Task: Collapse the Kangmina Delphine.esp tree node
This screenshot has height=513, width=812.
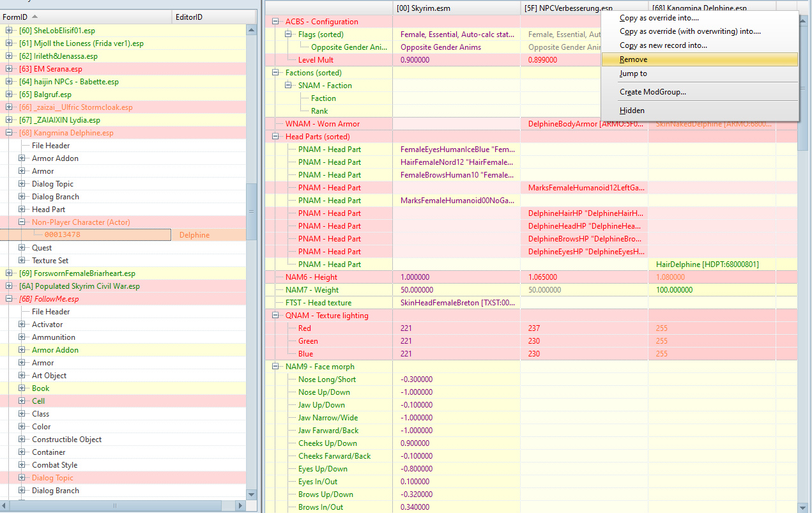Action: (x=9, y=133)
